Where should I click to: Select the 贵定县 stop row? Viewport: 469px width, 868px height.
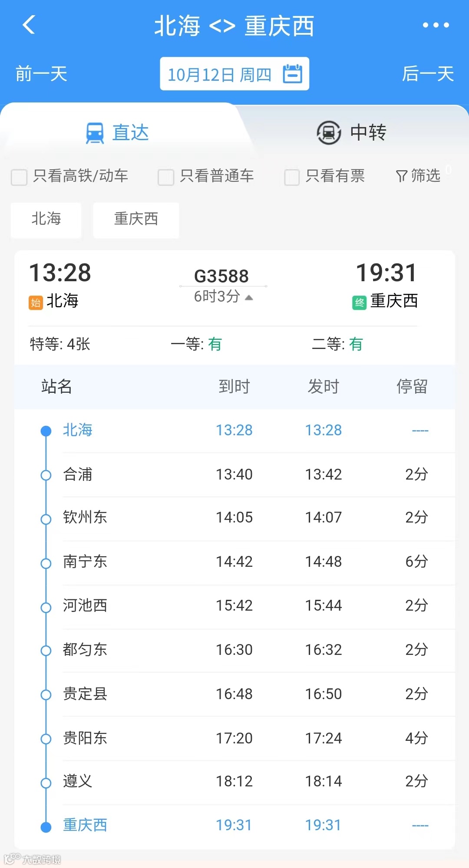point(234,694)
